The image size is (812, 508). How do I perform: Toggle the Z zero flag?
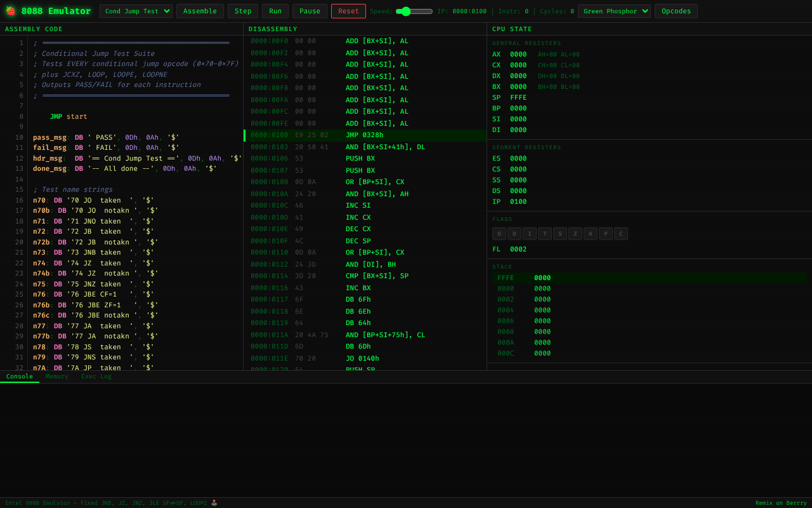575,234
